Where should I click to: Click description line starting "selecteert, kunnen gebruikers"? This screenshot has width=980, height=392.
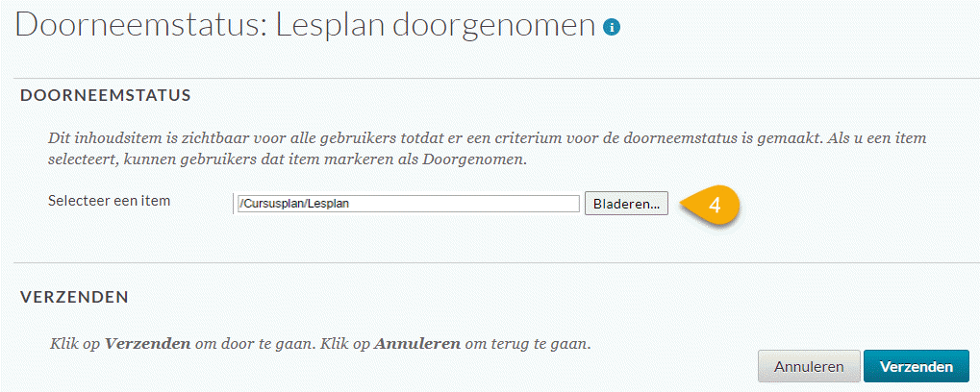(289, 159)
